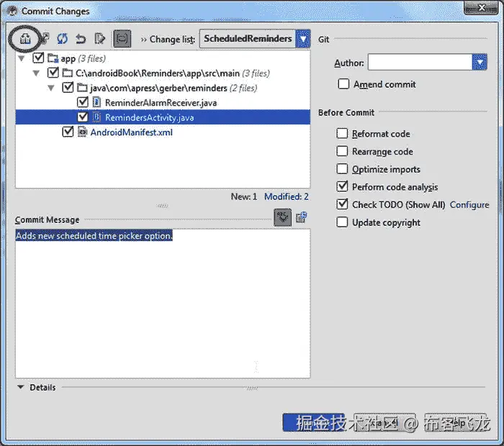
Task: Click the 'Adds new scheduled time picker option.' text
Action: (94, 236)
